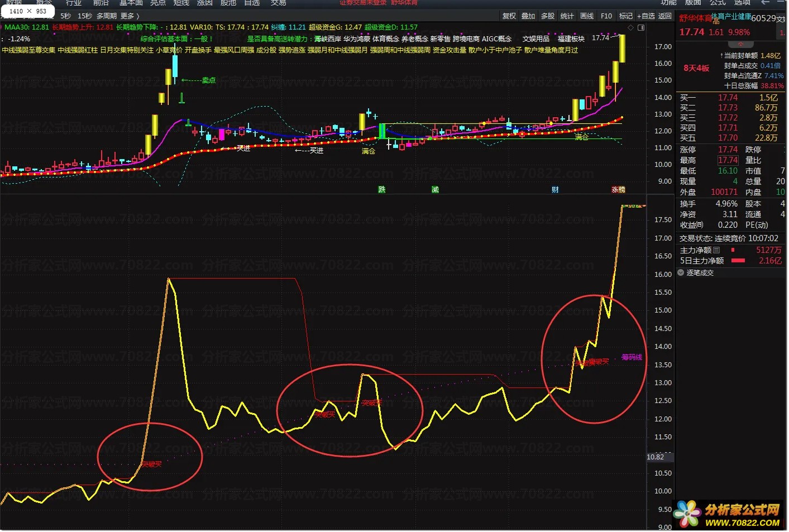789x532 pixels.
Task: Click the 标记 toolbar button
Action: point(626,16)
